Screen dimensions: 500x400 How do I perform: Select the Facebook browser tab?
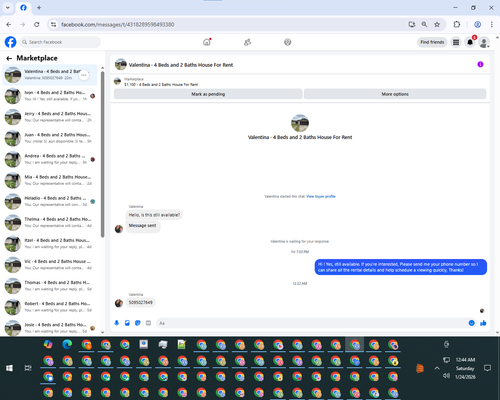point(23,8)
